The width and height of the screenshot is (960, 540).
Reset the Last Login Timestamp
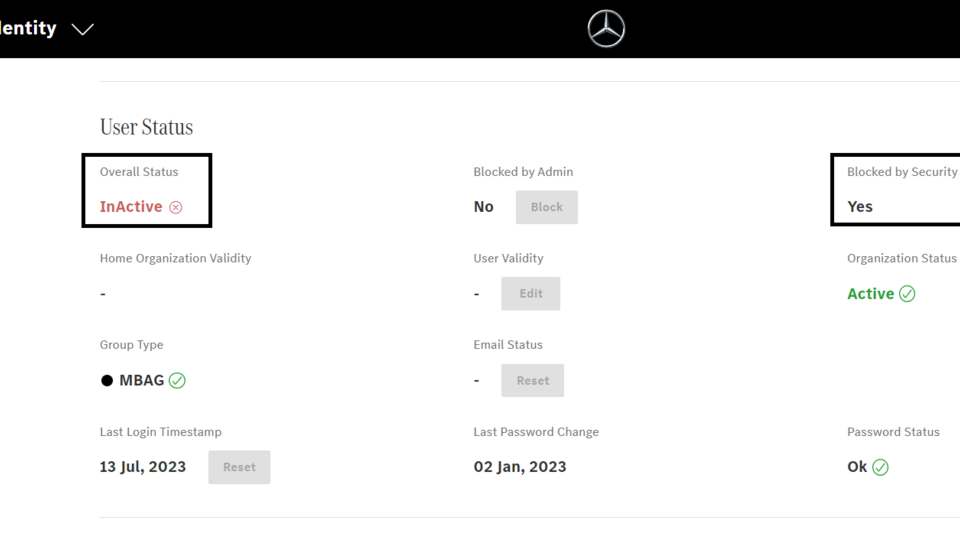coord(239,467)
